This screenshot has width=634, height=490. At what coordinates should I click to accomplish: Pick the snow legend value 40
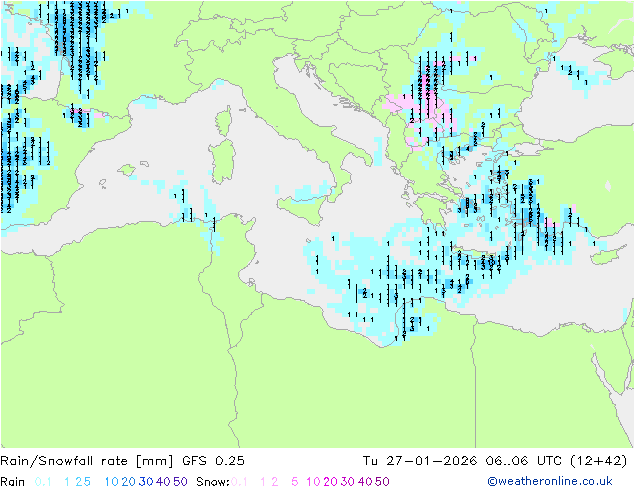[365, 482]
